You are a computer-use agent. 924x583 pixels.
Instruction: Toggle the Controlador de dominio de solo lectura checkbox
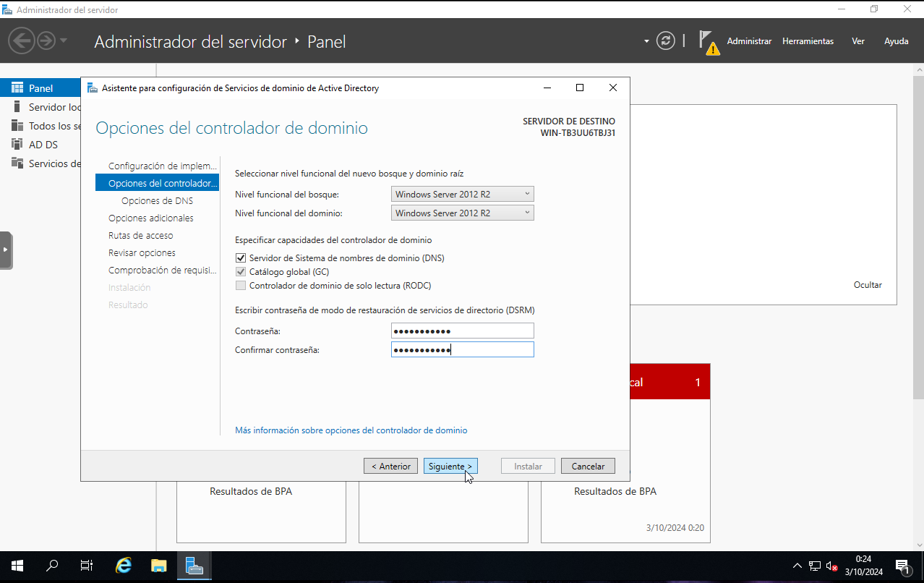coord(241,286)
